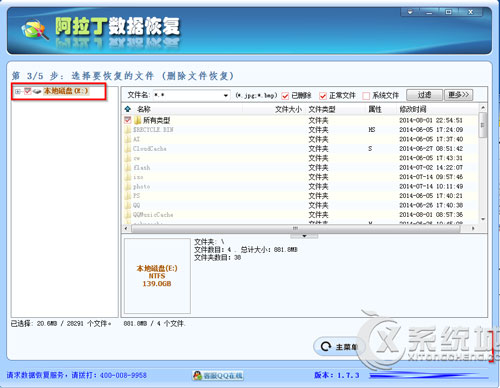Click the 已选择 selected files status text
The image size is (500, 388).
[61, 323]
